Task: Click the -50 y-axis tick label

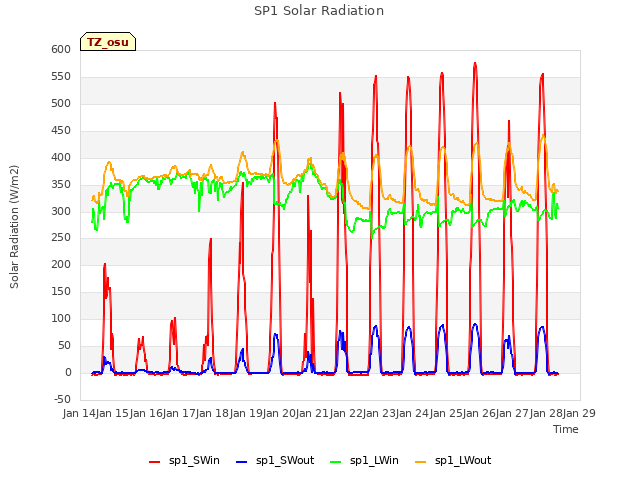Action: tap(62, 399)
